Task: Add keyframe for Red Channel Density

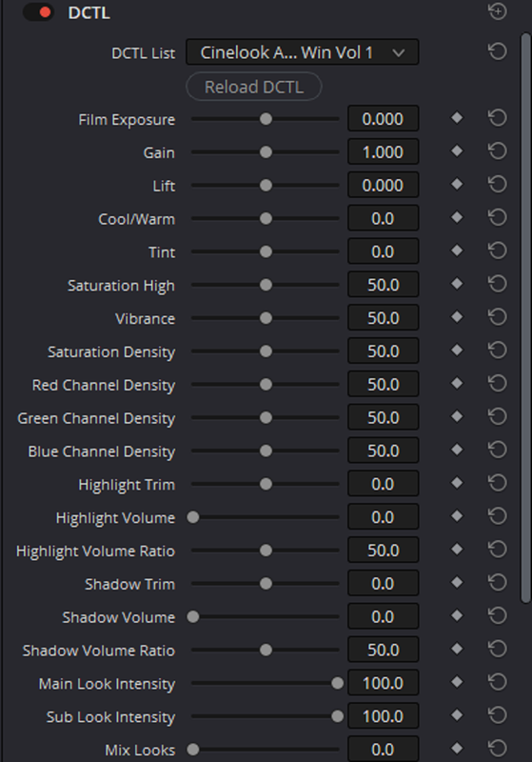Action: click(x=457, y=384)
